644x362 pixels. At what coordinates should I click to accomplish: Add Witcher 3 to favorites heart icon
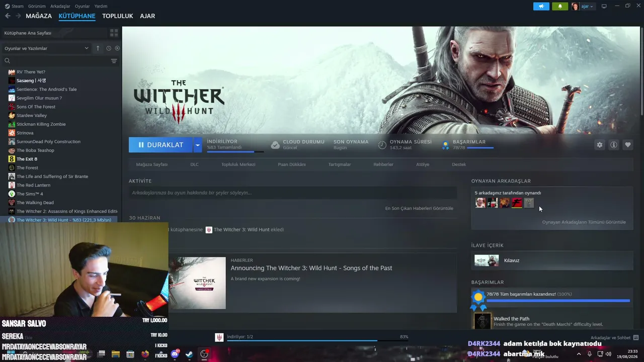(628, 145)
